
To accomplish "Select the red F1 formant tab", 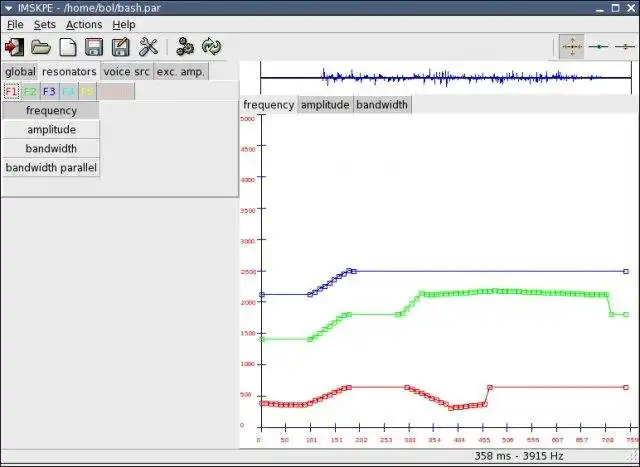I will click(11, 91).
